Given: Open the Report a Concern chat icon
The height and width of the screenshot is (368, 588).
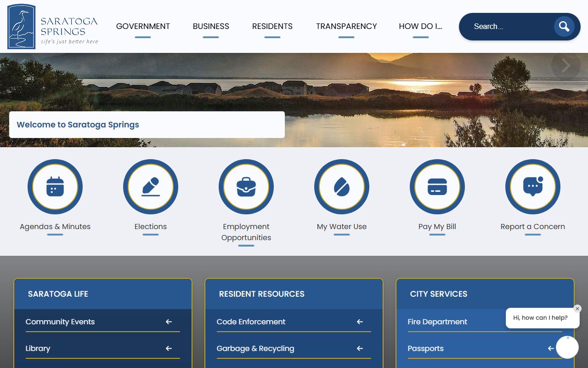Looking at the screenshot, I should click(x=533, y=187).
